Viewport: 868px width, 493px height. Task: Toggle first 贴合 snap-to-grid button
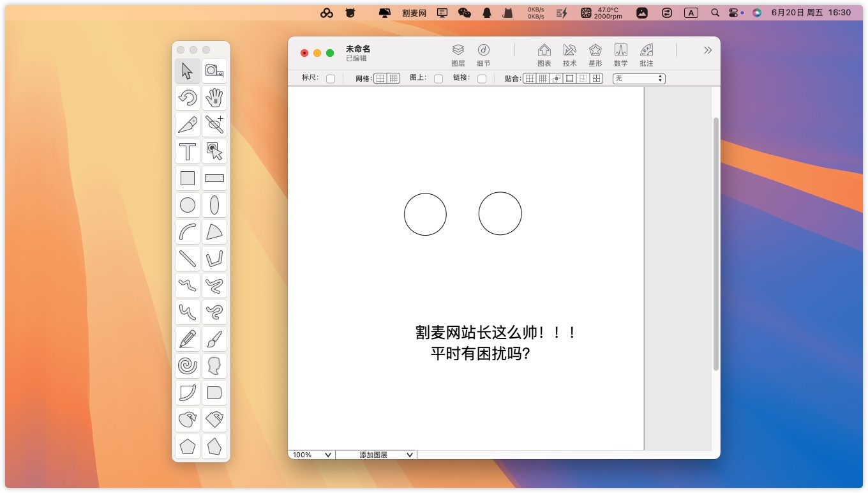pyautogui.click(x=530, y=79)
